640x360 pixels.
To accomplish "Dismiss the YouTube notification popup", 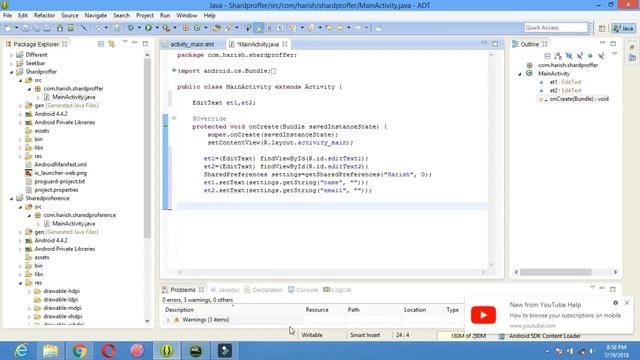I will (627, 303).
